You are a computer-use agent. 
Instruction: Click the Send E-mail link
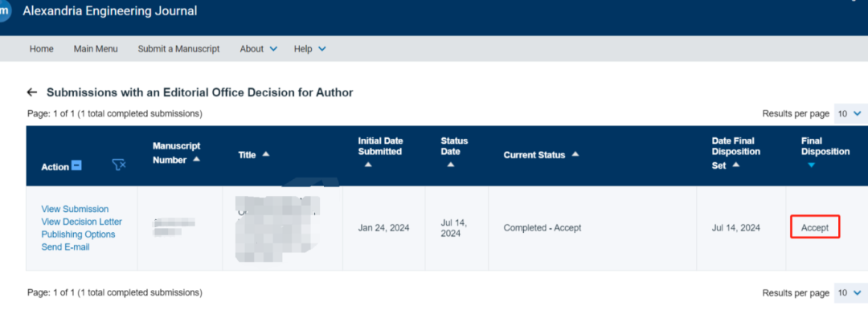click(65, 247)
